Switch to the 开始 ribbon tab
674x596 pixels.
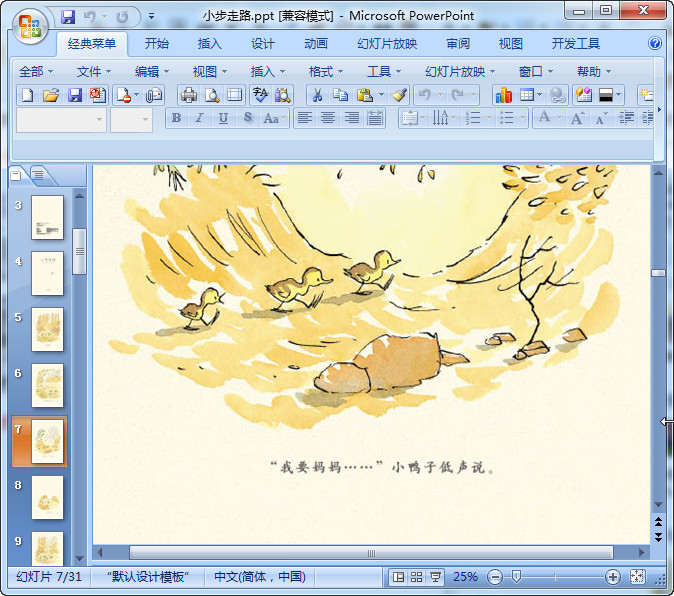[x=157, y=43]
